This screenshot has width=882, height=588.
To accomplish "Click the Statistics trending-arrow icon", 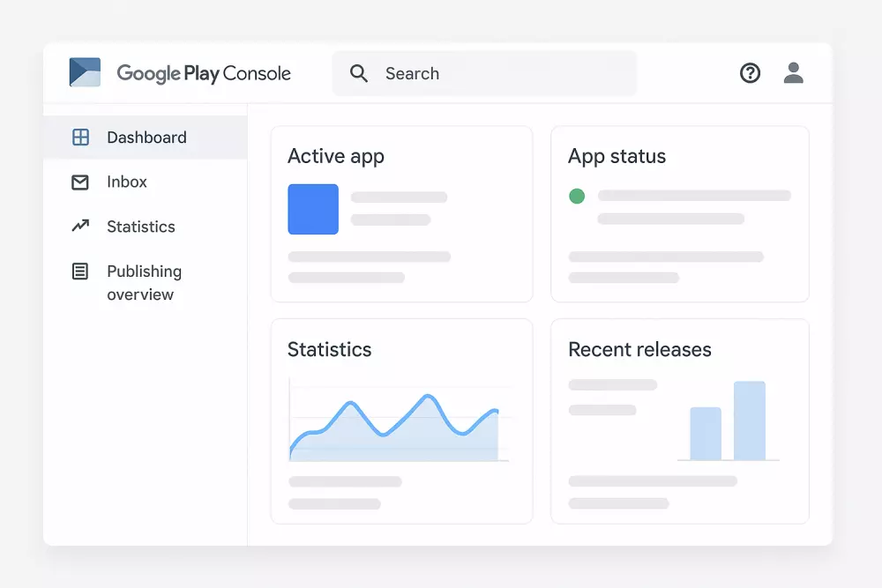I will [81, 226].
